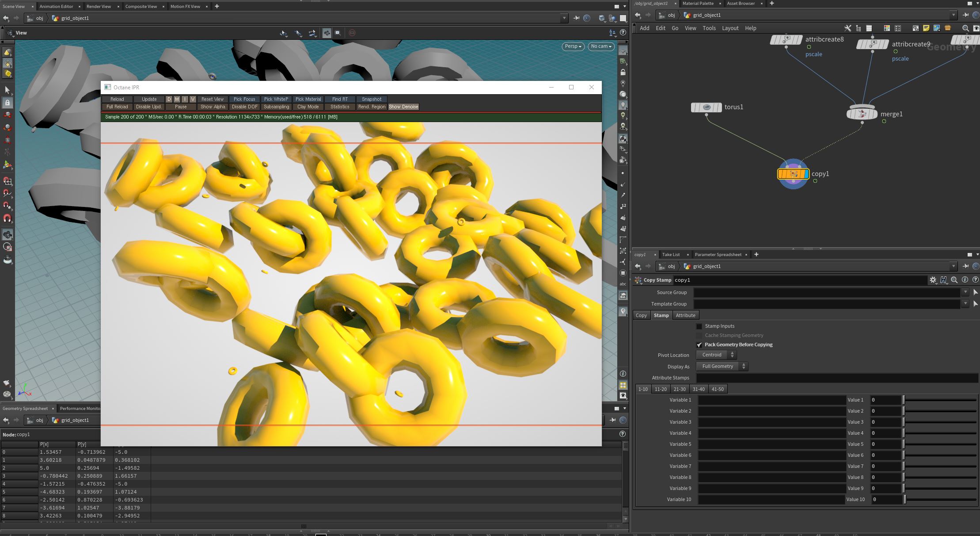This screenshot has height=536, width=980.
Task: Switch to the Attribute parameter tab
Action: point(685,315)
